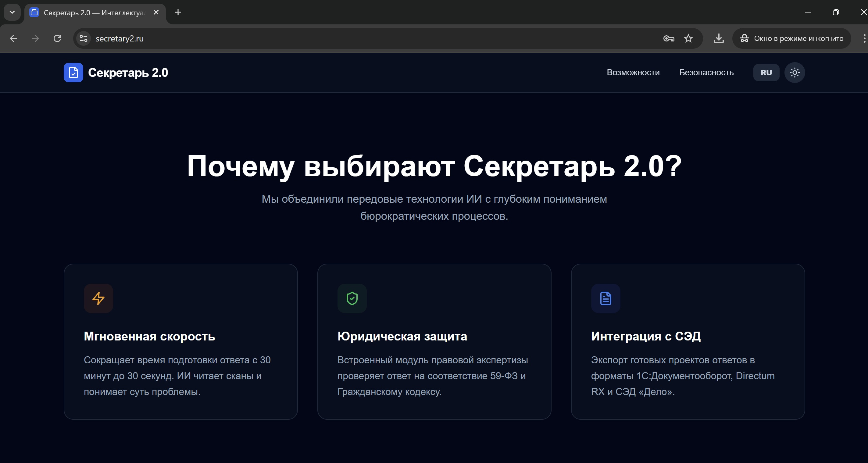Open the incognito window indicator

pyautogui.click(x=791, y=38)
